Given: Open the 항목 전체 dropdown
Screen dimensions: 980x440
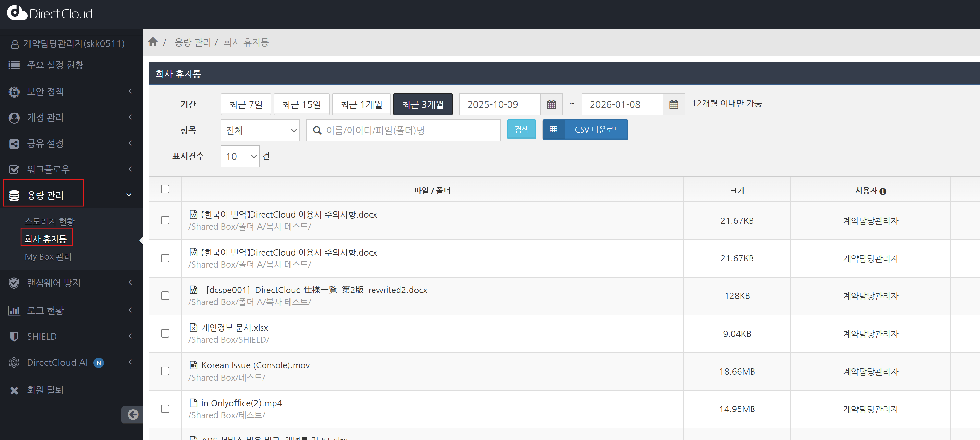Looking at the screenshot, I should (x=260, y=130).
